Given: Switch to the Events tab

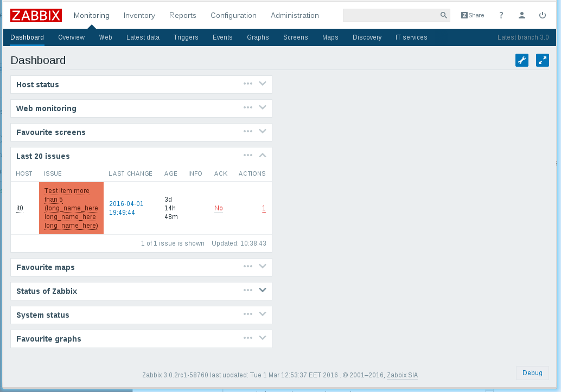Looking at the screenshot, I should [x=222, y=37].
